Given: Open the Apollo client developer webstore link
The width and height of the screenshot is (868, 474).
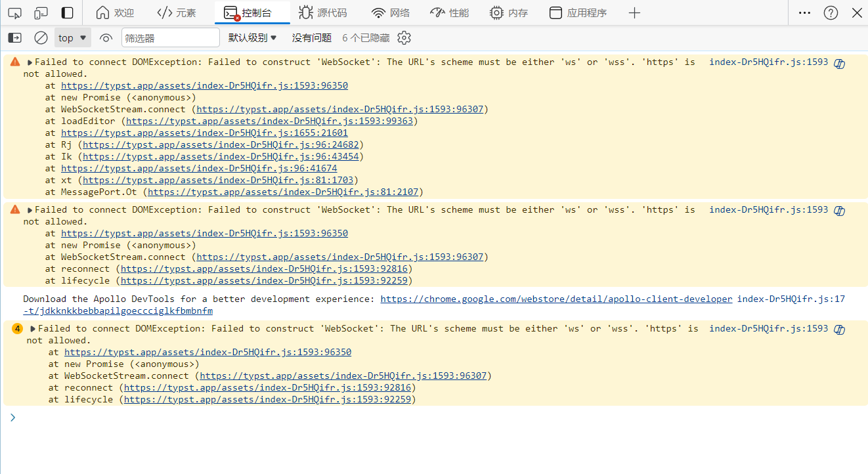Looking at the screenshot, I should coord(556,299).
